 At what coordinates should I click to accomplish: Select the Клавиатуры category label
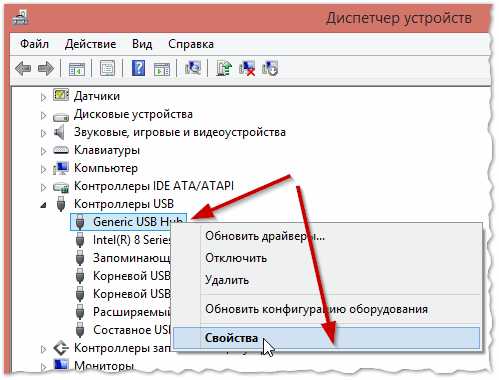[107, 150]
